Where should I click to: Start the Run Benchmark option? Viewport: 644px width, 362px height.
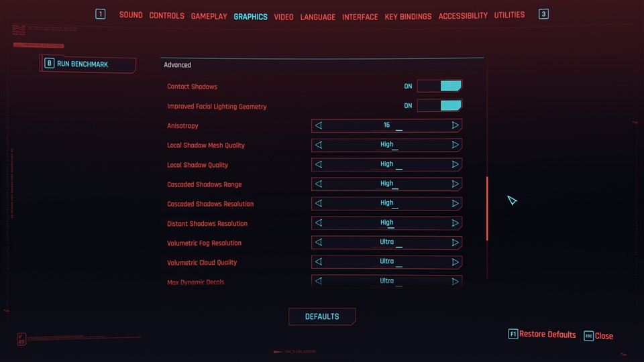(88, 64)
